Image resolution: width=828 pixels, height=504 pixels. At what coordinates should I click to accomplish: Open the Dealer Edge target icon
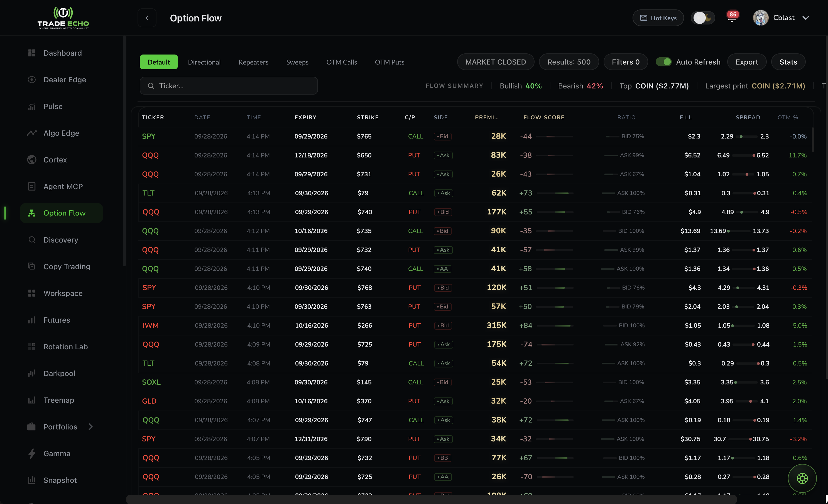31,80
